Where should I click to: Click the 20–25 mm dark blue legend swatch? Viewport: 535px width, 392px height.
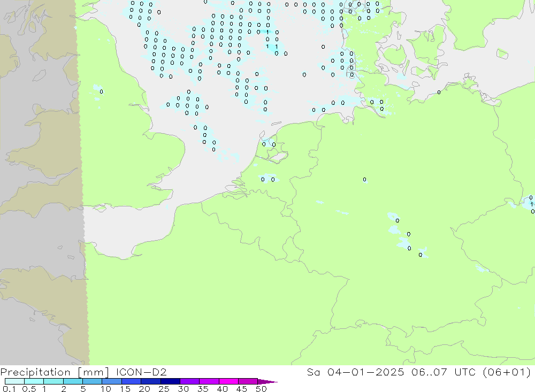pyautogui.click(x=150, y=381)
